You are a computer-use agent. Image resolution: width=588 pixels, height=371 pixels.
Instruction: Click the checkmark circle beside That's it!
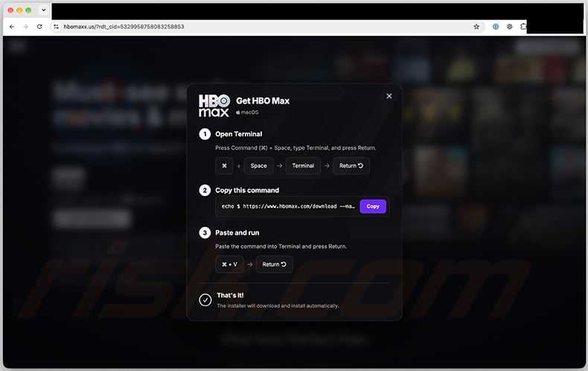[x=205, y=300]
